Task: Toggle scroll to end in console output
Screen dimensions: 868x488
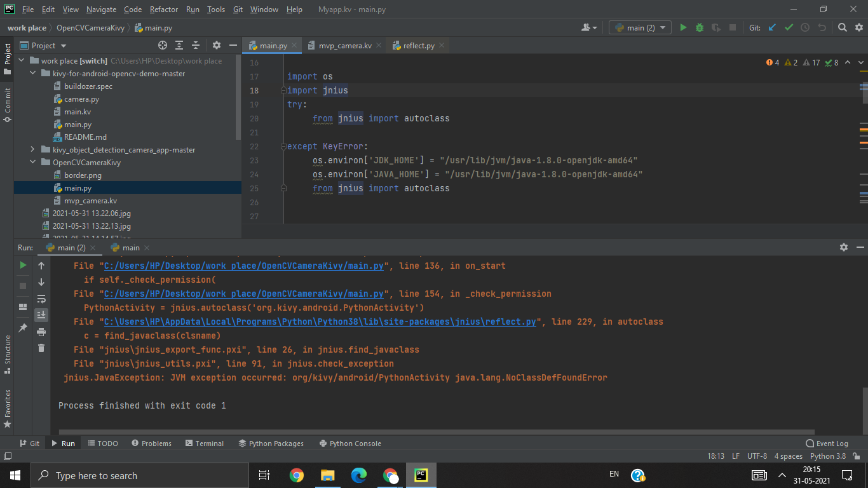Action: [x=41, y=314]
